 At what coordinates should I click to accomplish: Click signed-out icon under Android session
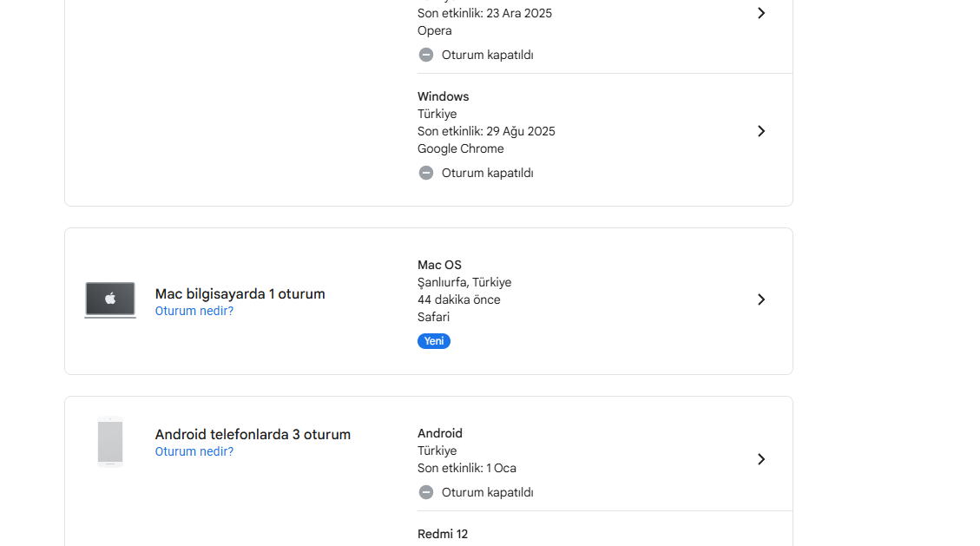(x=425, y=492)
